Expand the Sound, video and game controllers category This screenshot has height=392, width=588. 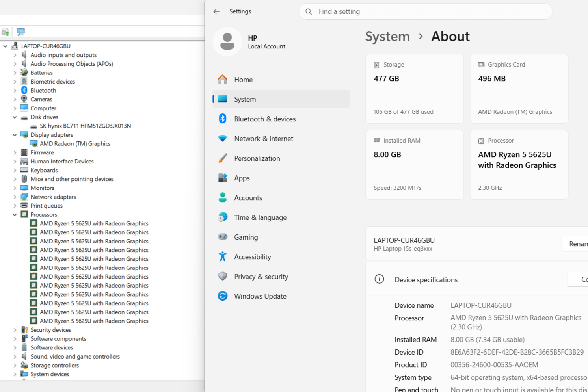point(15,357)
